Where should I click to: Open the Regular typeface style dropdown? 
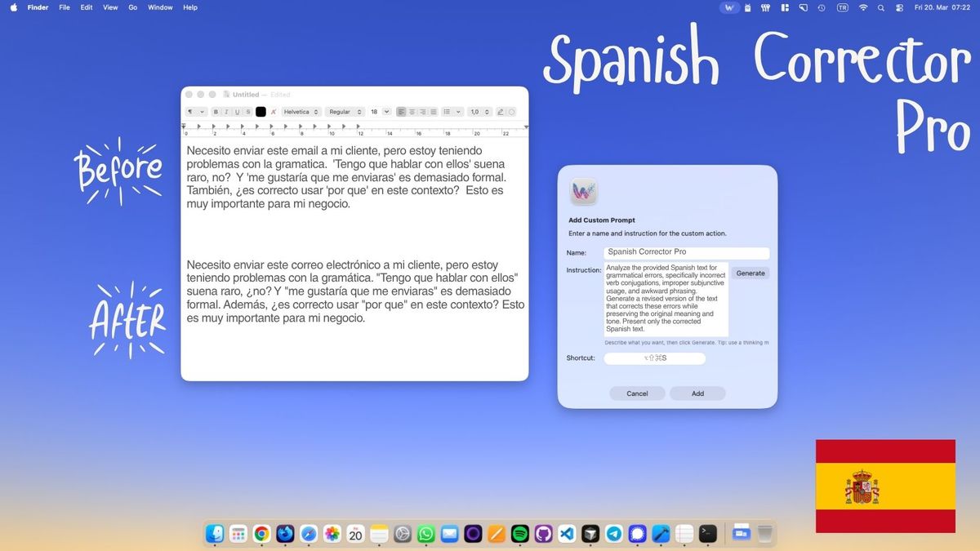tap(345, 112)
